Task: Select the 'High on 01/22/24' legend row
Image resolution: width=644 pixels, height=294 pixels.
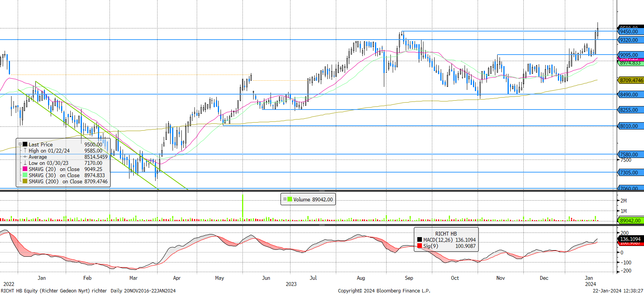Action: tap(63, 151)
